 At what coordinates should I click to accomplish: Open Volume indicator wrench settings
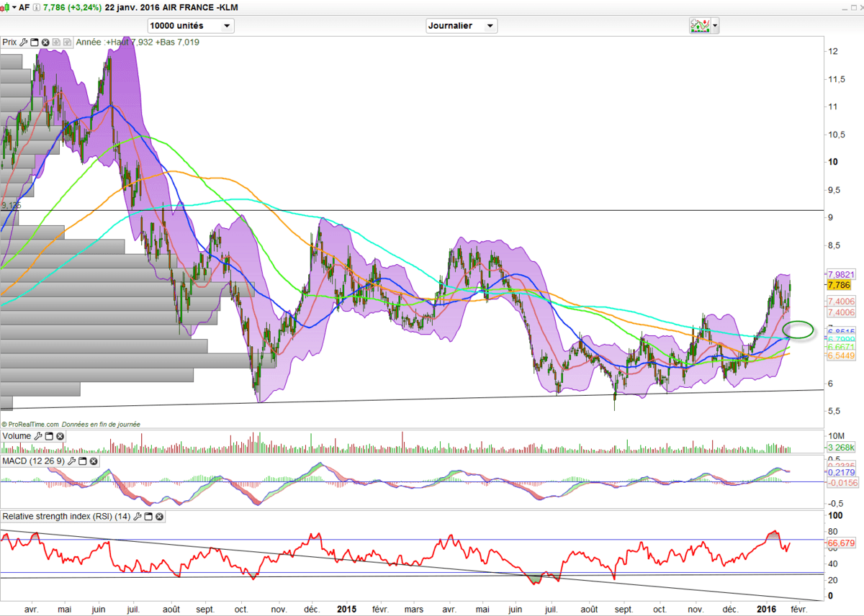(38, 436)
